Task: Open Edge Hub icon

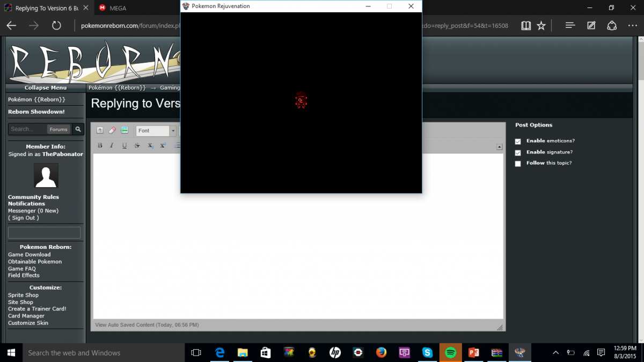Action: 570,25
